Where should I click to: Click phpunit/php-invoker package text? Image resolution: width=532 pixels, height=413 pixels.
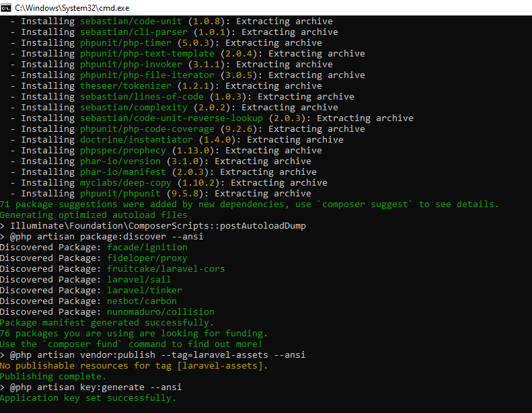pos(131,65)
